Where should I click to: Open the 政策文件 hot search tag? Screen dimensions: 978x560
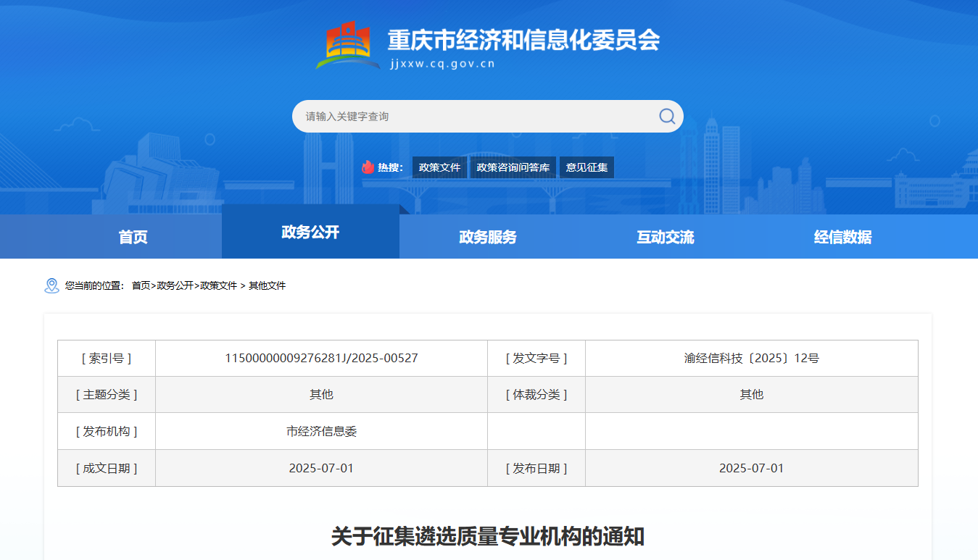tap(439, 167)
